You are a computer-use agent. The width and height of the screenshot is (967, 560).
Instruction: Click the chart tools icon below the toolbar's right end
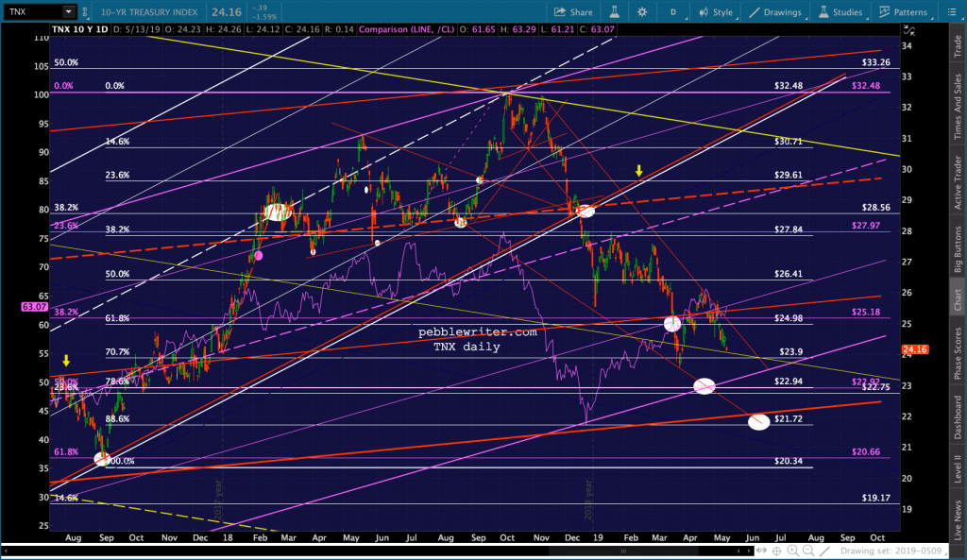(908, 29)
